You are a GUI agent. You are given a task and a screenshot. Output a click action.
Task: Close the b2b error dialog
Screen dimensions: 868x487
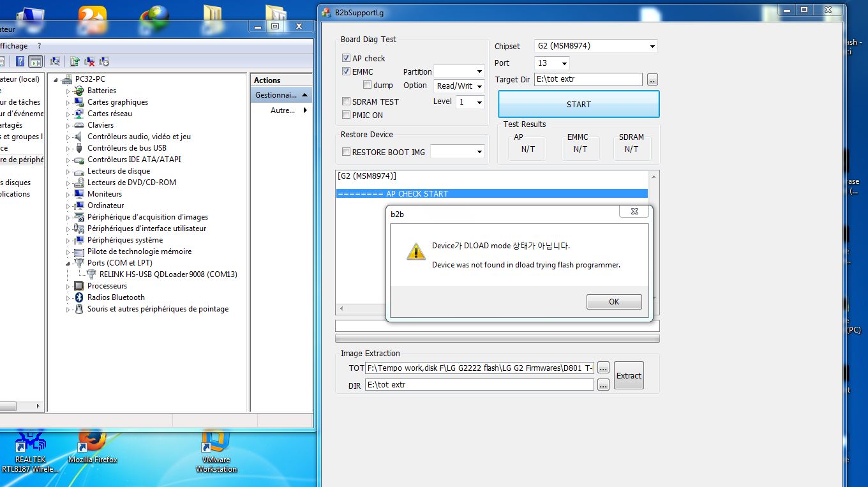click(x=634, y=211)
